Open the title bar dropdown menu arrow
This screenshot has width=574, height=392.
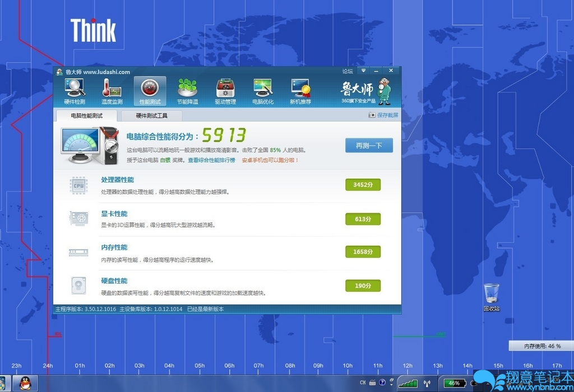tap(363, 71)
